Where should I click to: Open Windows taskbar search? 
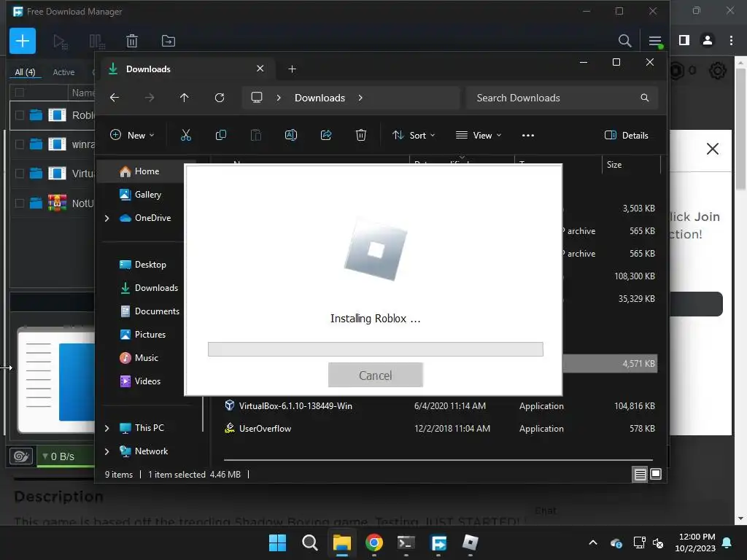(309, 542)
